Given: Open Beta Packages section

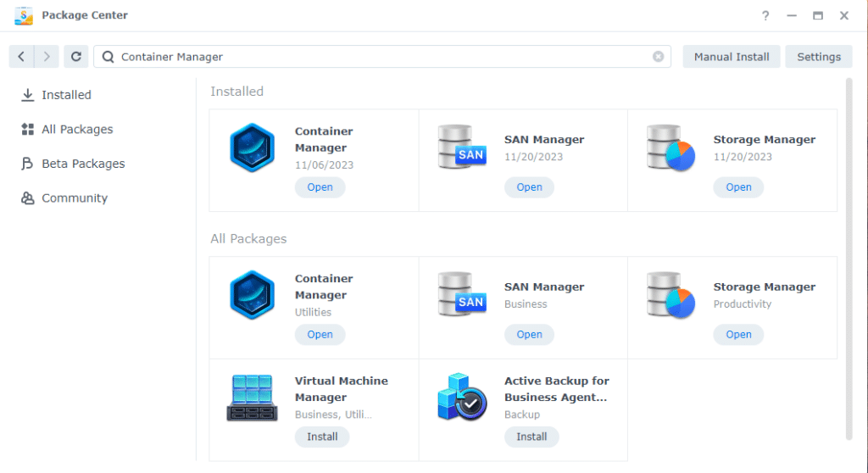Looking at the screenshot, I should click(83, 164).
